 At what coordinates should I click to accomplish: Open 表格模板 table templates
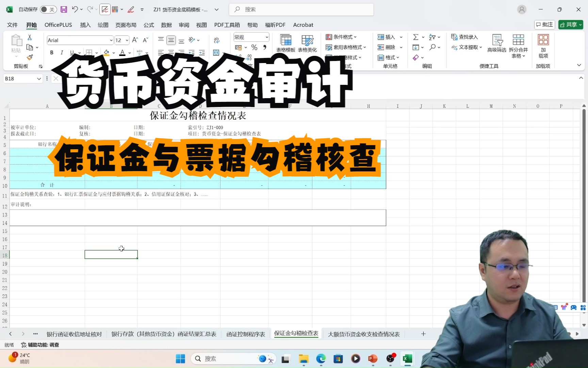pos(286,43)
